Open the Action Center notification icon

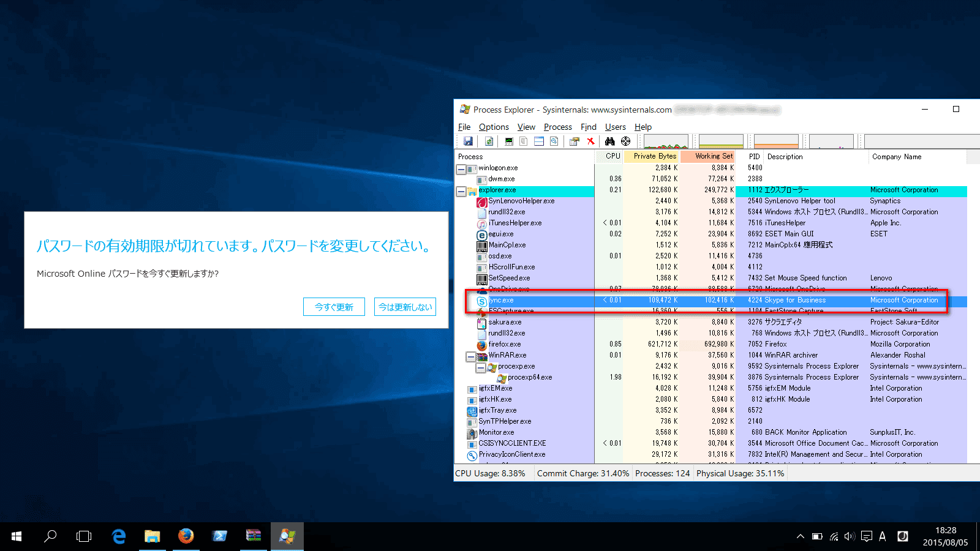[866, 536]
